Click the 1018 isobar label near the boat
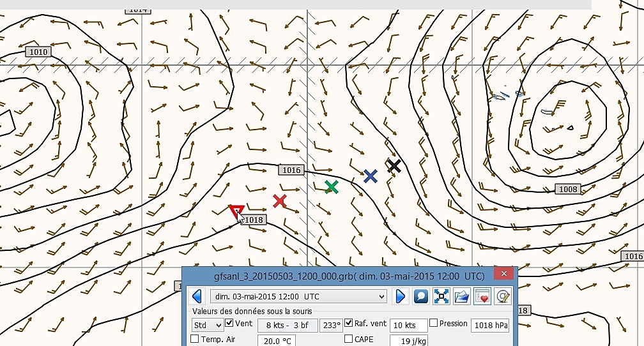 coord(254,220)
